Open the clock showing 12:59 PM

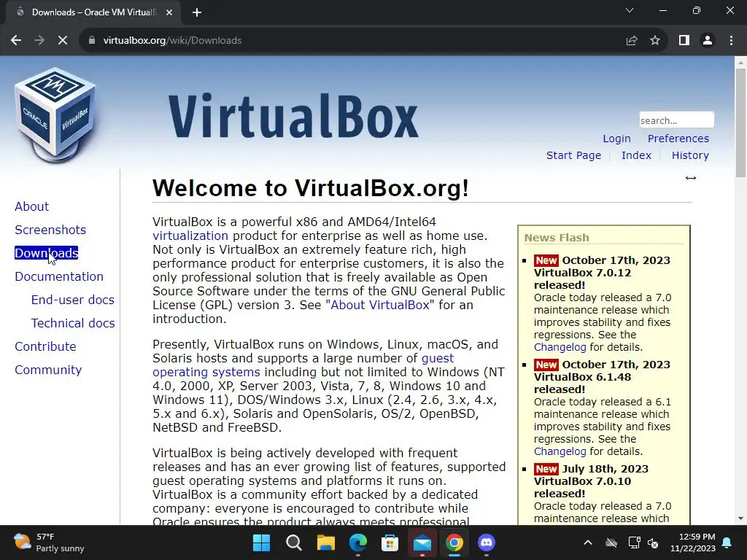coord(693,542)
